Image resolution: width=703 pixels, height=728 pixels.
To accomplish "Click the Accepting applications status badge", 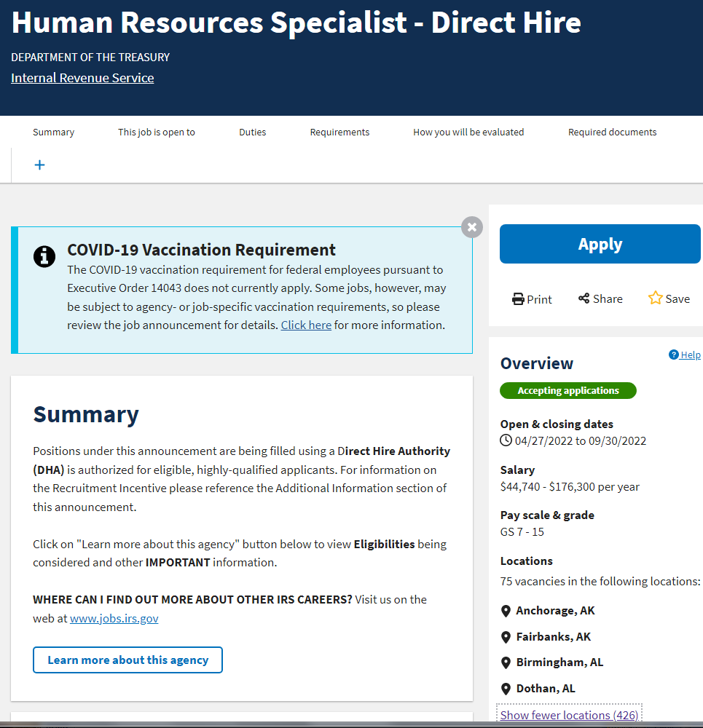I will [x=567, y=390].
